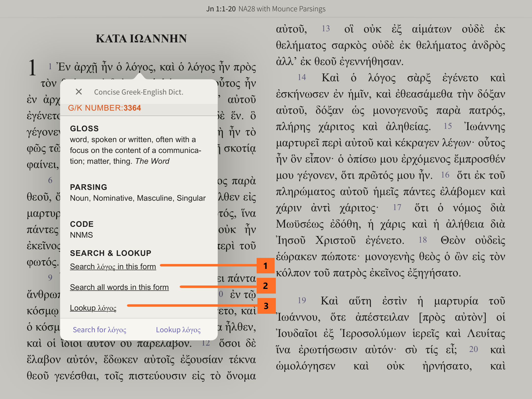
Task: Tap 'Noun, Nominative, Masculine, Singular' parsing text
Action: pos(138,198)
